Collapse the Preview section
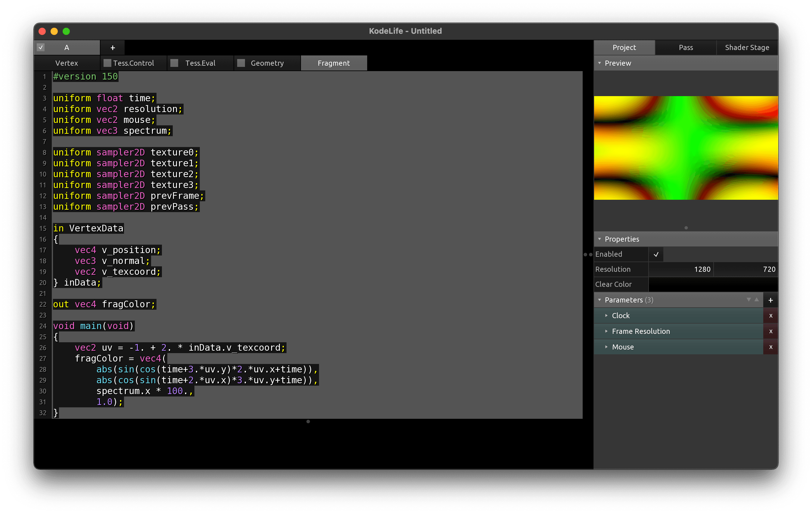This screenshot has height=514, width=812. 600,63
